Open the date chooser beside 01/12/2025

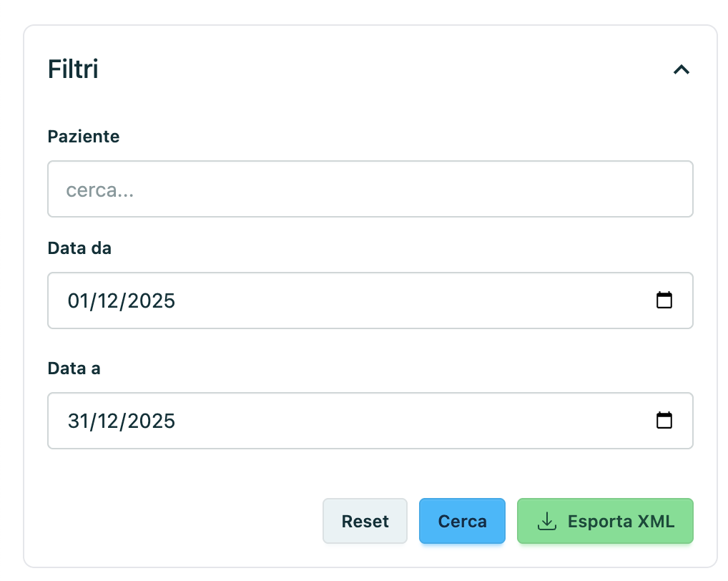click(x=664, y=301)
